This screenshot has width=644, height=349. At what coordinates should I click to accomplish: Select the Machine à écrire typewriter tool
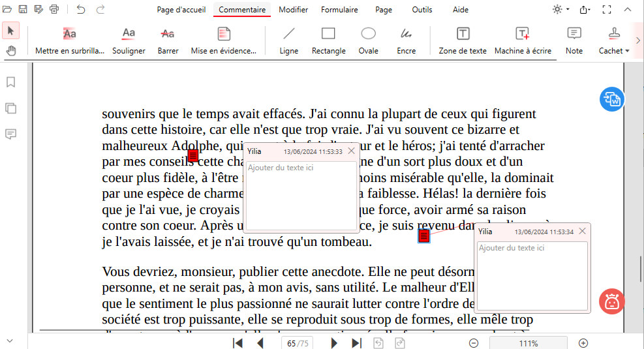tap(523, 40)
